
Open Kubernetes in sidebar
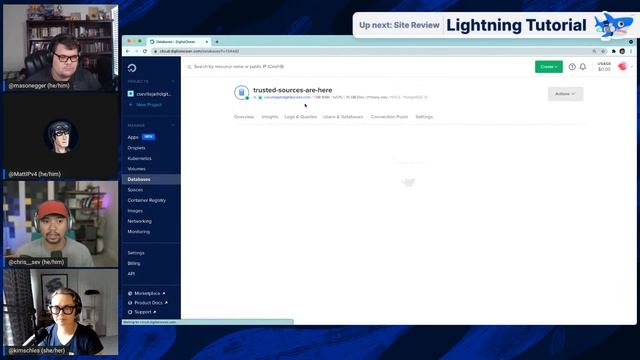pos(140,158)
